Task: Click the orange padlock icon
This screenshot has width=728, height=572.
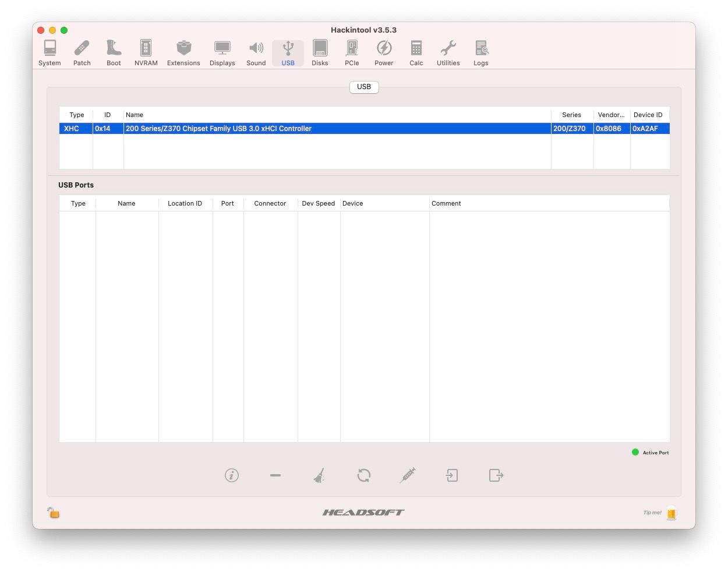Action: [x=54, y=513]
